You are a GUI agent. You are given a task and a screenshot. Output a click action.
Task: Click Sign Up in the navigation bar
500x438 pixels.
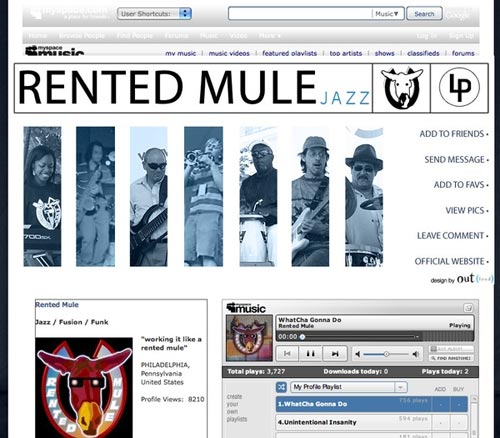(461, 36)
